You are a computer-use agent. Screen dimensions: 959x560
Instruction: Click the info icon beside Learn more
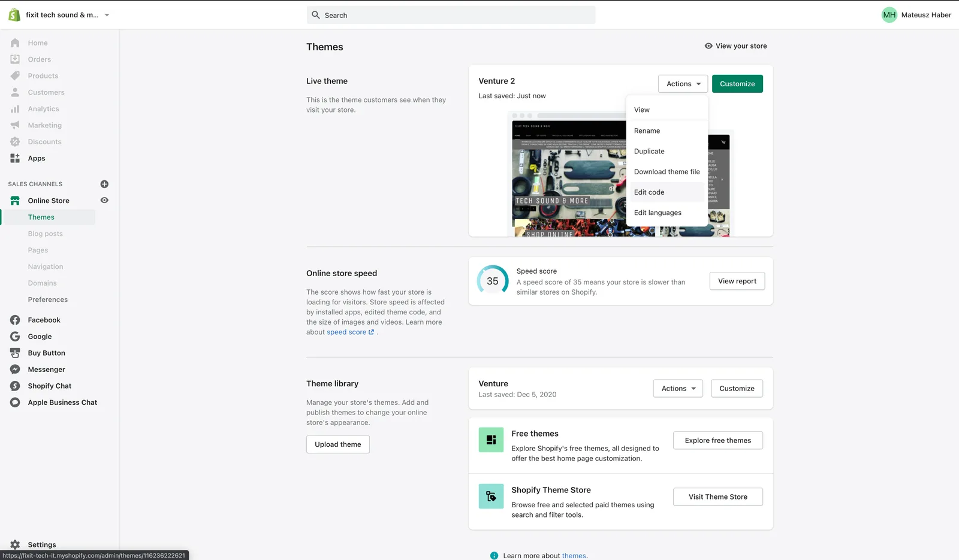click(x=494, y=556)
